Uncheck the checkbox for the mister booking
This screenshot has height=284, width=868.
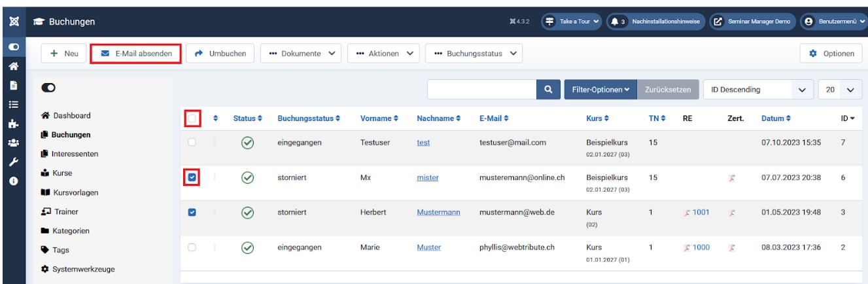coord(192,177)
